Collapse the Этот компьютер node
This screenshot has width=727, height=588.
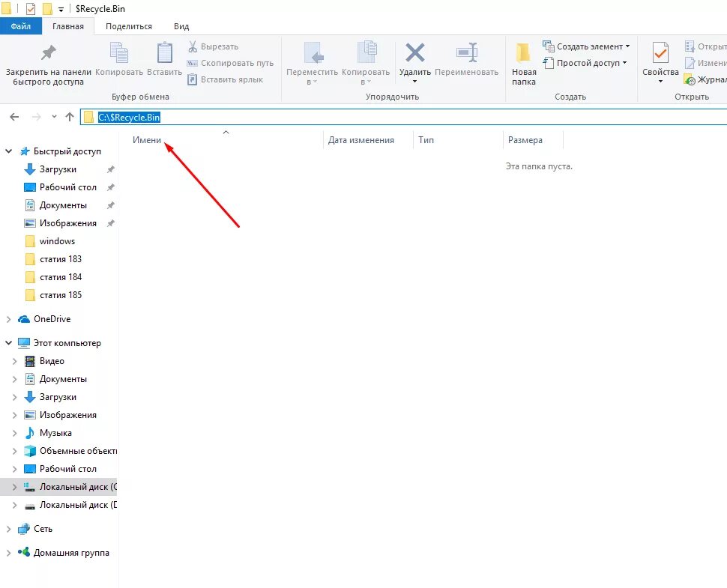coord(8,343)
